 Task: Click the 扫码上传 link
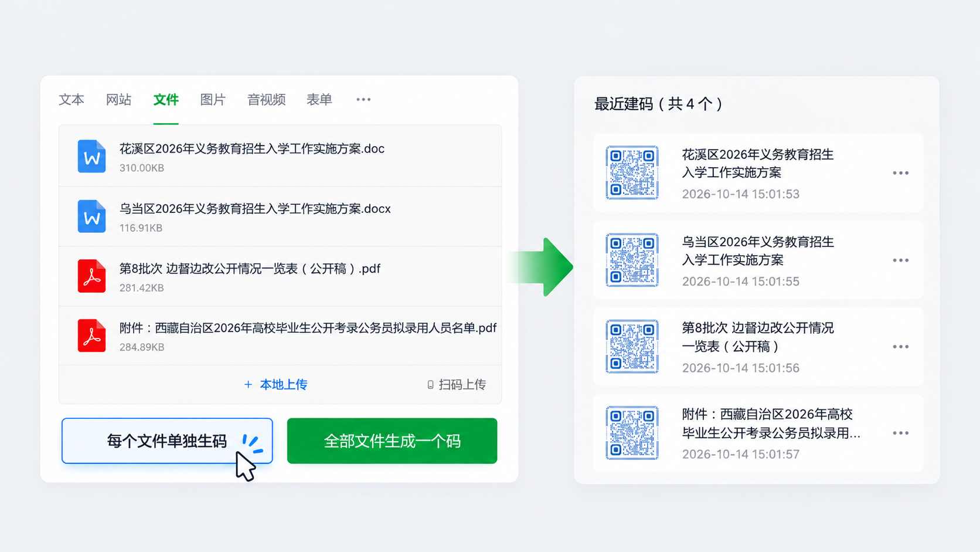(x=457, y=385)
